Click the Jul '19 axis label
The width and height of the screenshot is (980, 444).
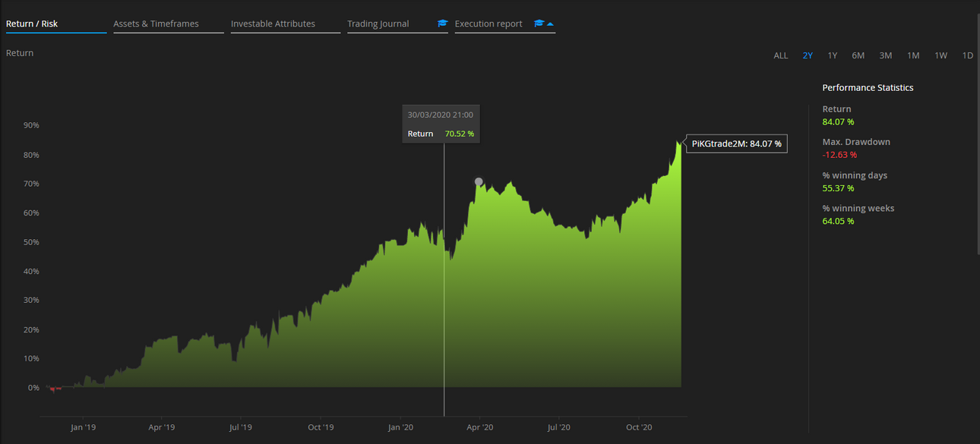coord(241,427)
